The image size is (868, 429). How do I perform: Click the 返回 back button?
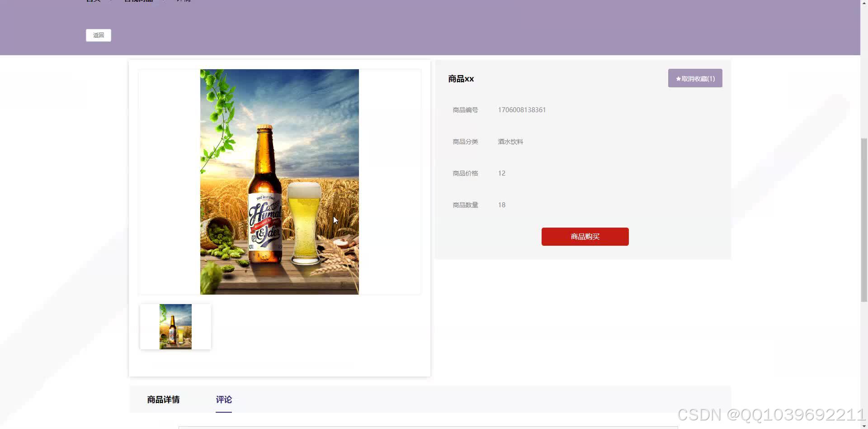pyautogui.click(x=99, y=35)
